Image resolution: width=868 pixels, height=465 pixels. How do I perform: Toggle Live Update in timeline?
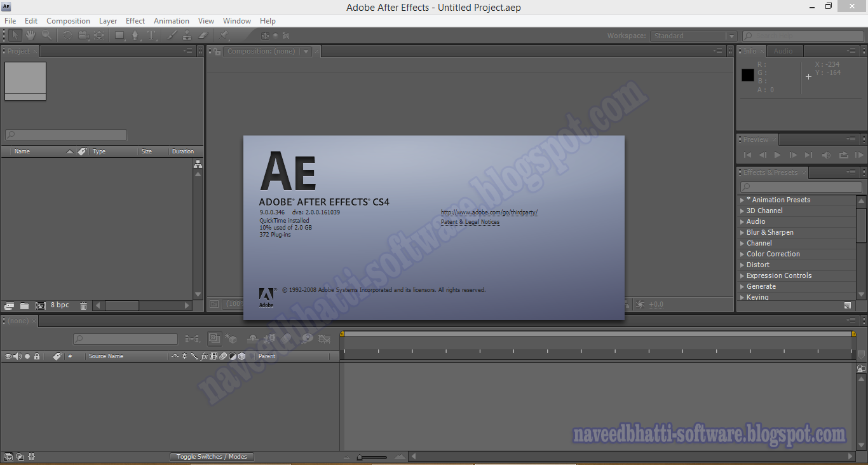click(214, 339)
